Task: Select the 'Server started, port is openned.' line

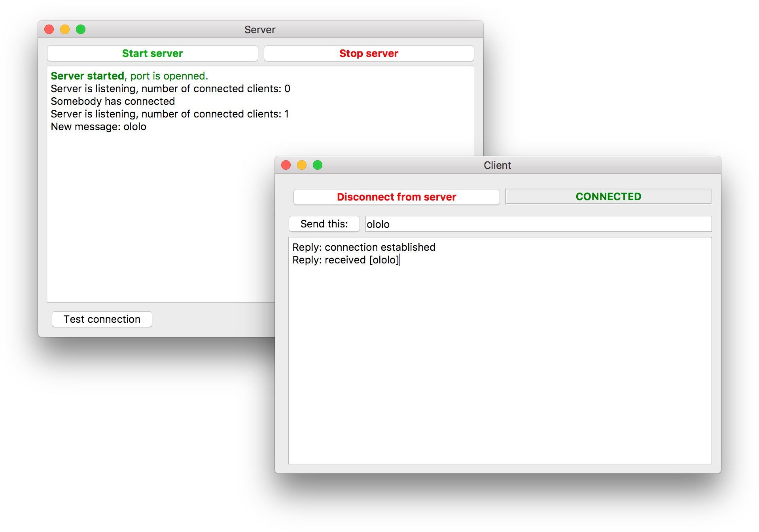Action: coord(129,76)
